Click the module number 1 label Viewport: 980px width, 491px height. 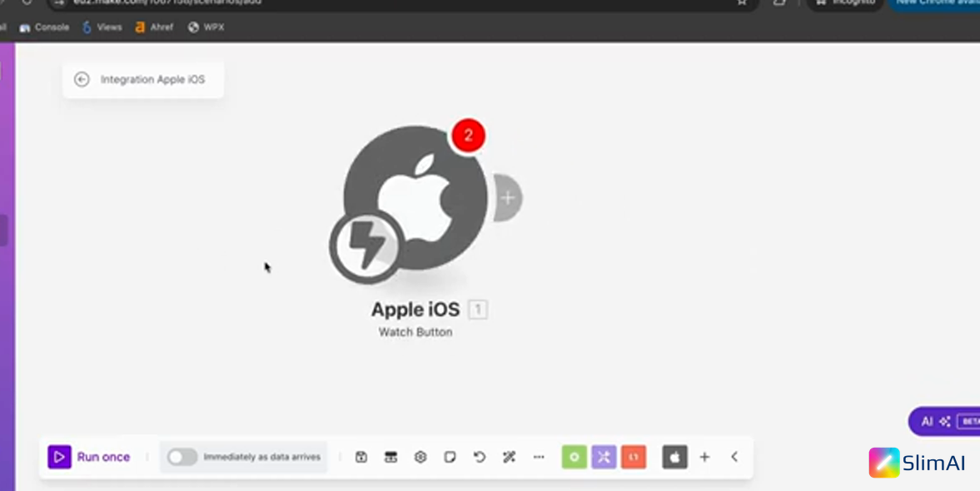click(478, 310)
